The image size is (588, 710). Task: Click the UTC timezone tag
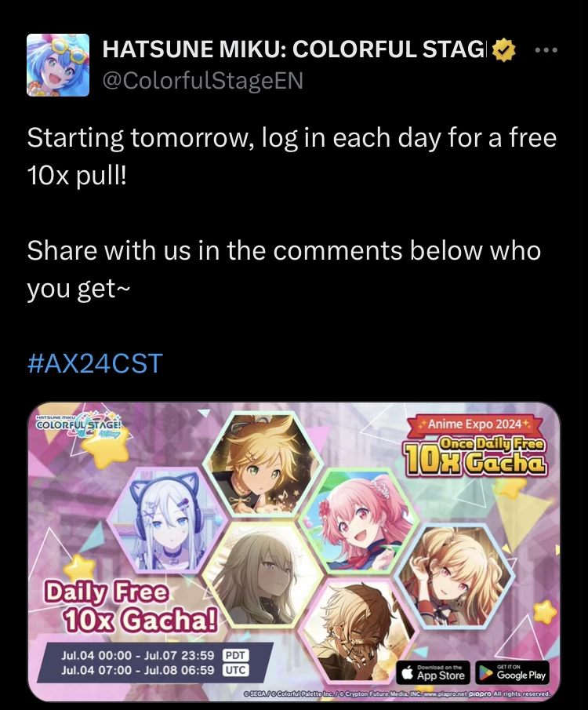235,670
